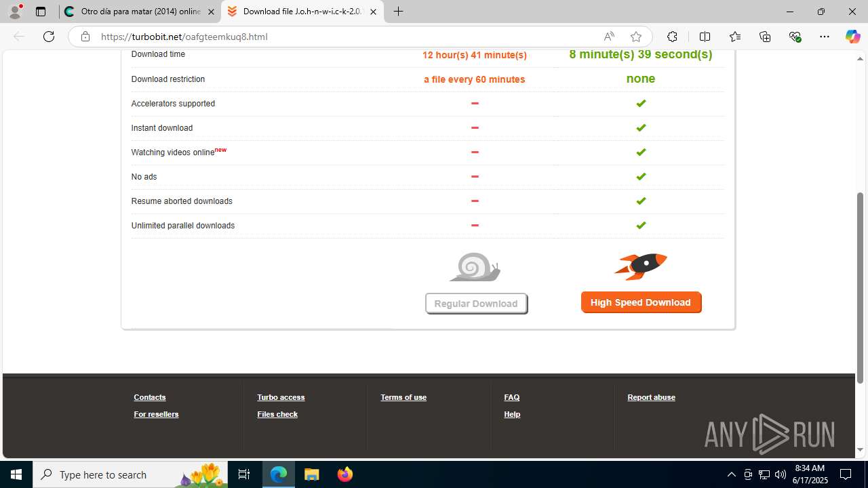Viewport: 868px width, 488px height.
Task: Click the address bar URL
Action: tap(184, 37)
